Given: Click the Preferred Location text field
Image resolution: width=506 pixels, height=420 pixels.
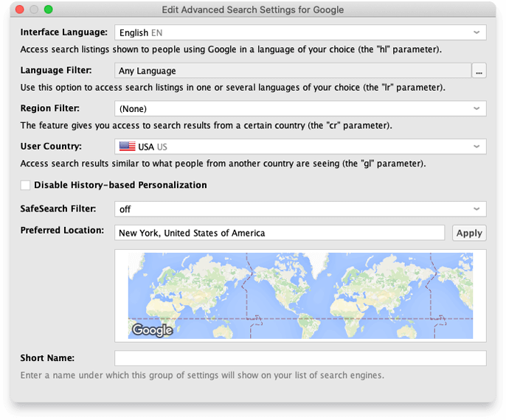Looking at the screenshot, I should pos(280,233).
